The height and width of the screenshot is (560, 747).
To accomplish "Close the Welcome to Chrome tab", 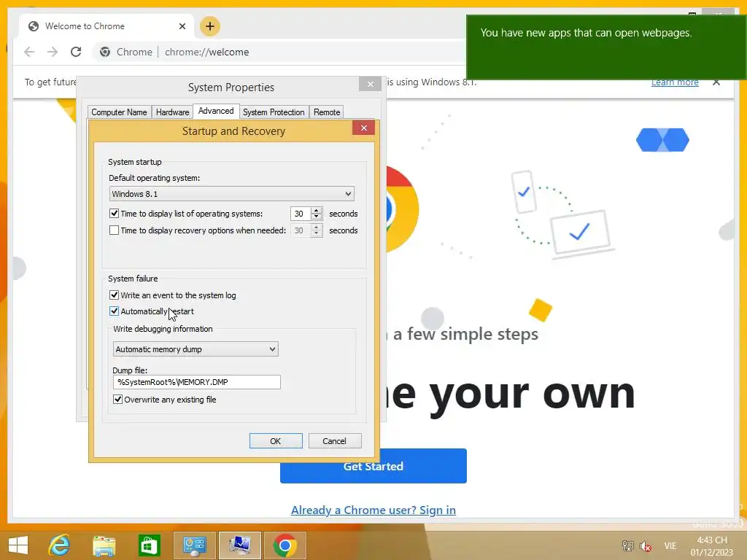I will click(182, 26).
